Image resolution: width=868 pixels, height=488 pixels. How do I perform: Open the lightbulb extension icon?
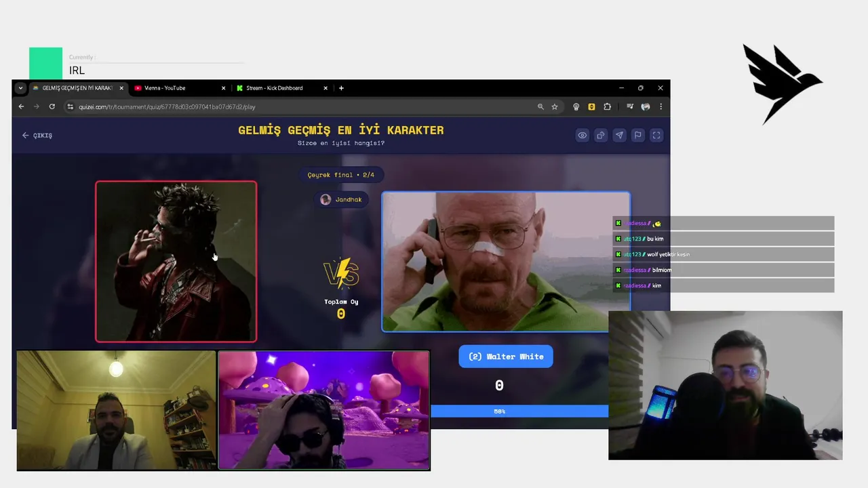pyautogui.click(x=576, y=106)
